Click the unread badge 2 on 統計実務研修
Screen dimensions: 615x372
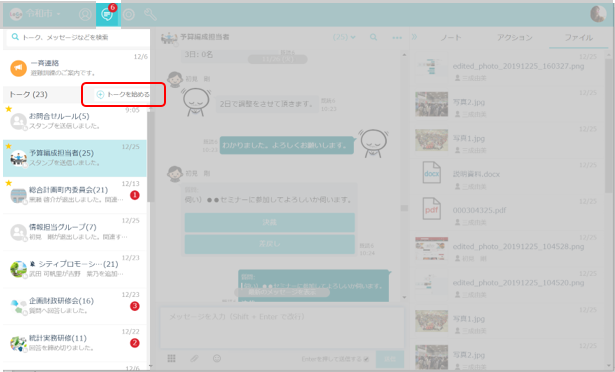tap(135, 343)
